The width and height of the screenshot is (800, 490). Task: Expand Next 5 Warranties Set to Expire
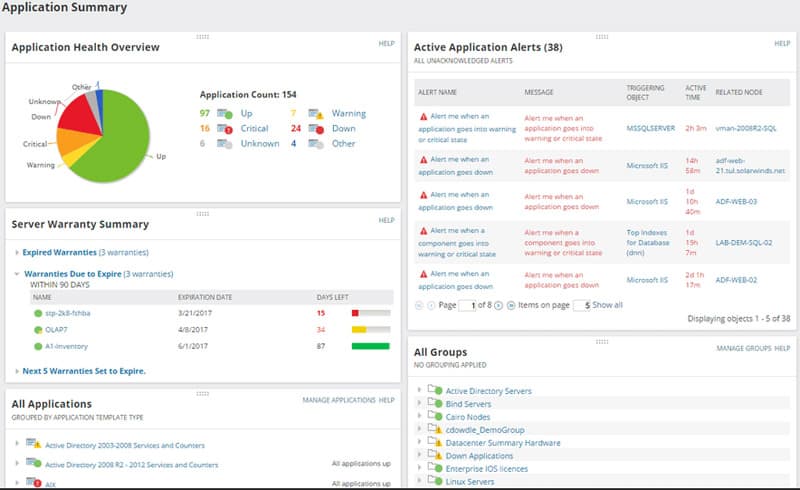[17, 371]
